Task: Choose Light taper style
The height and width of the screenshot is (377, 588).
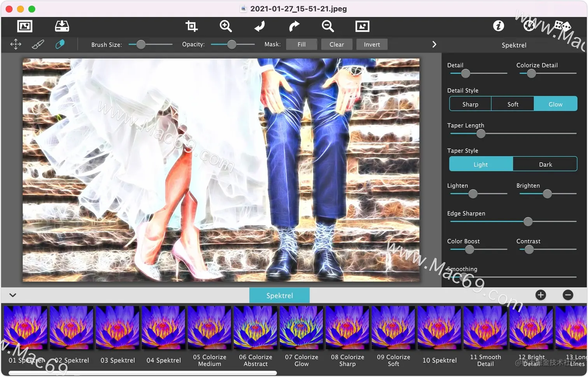Action: click(481, 164)
